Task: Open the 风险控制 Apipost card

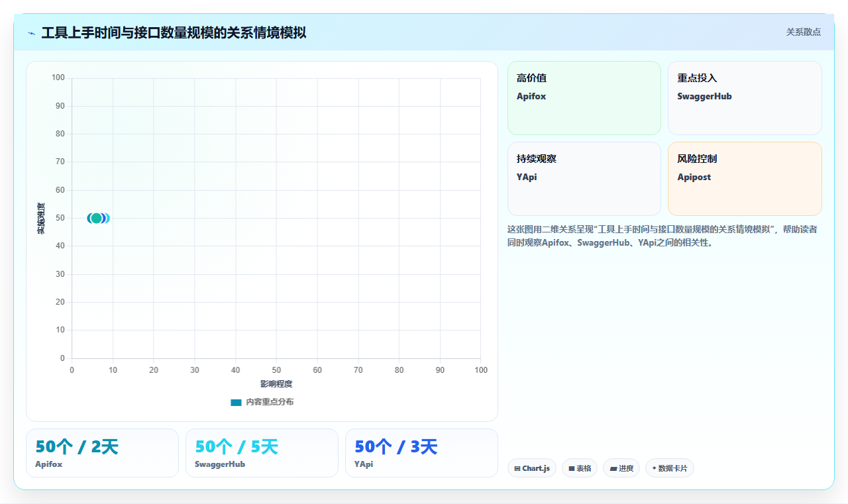Action: (745, 179)
